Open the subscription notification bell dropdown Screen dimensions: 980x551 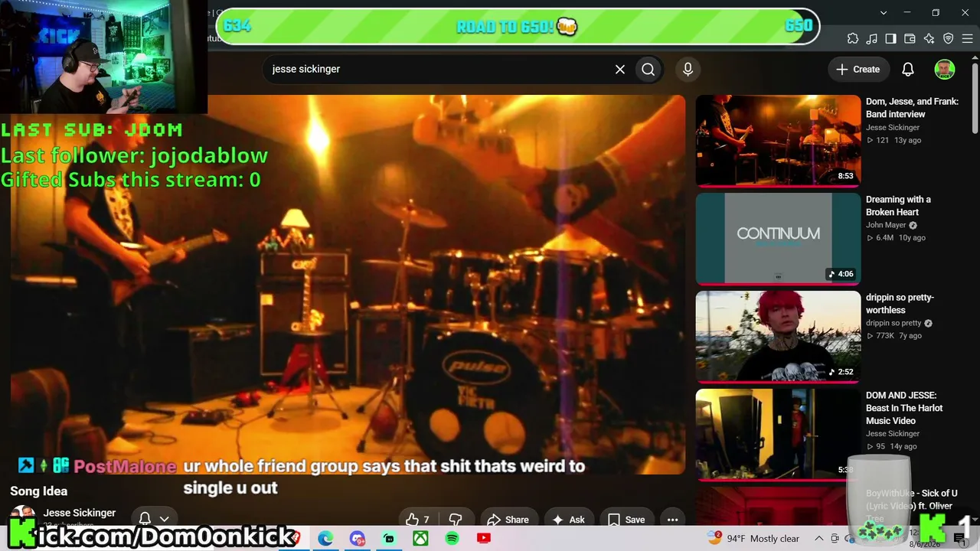click(153, 519)
